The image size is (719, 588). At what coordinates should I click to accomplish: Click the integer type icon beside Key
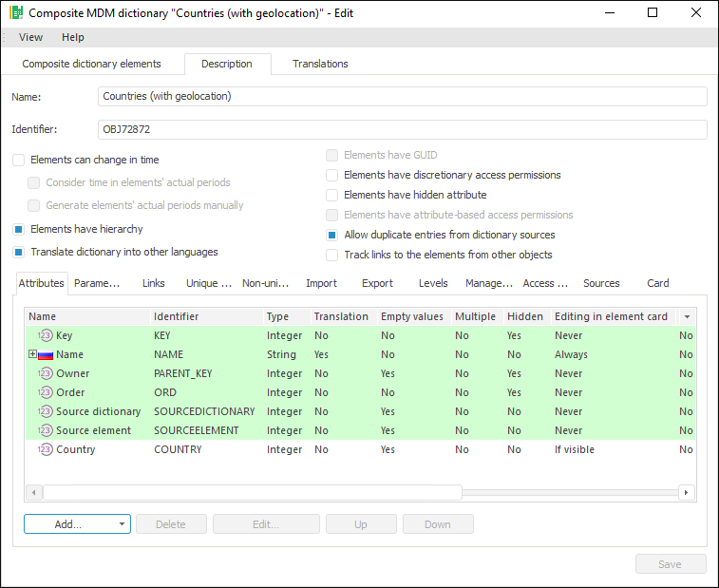pyautogui.click(x=45, y=335)
